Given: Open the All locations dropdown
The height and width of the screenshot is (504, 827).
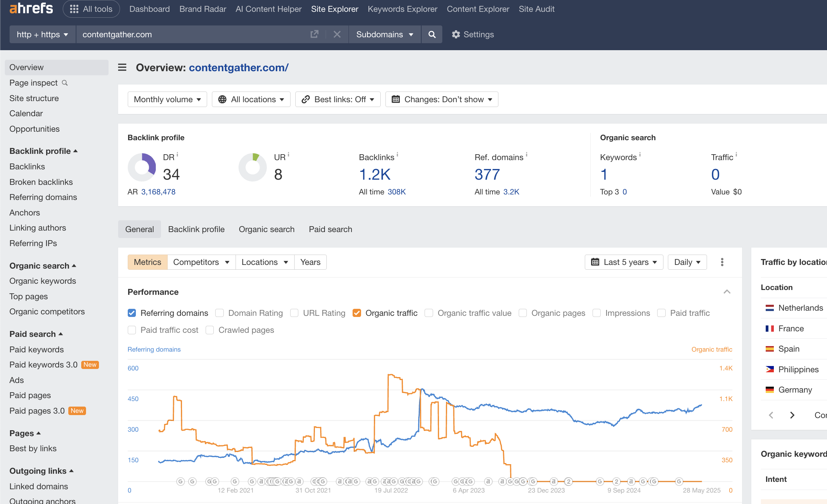Looking at the screenshot, I should [x=251, y=99].
